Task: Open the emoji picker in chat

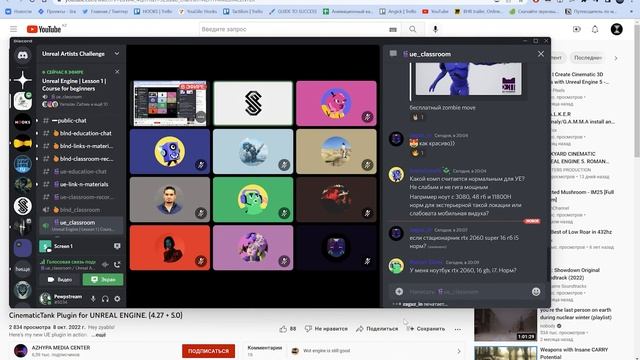Action: 536,291
